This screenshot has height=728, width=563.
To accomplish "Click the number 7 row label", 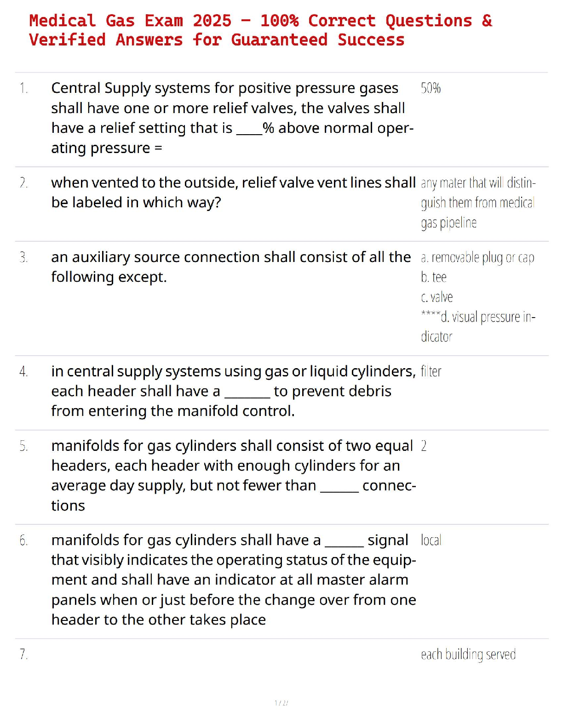I will coord(23,654).
